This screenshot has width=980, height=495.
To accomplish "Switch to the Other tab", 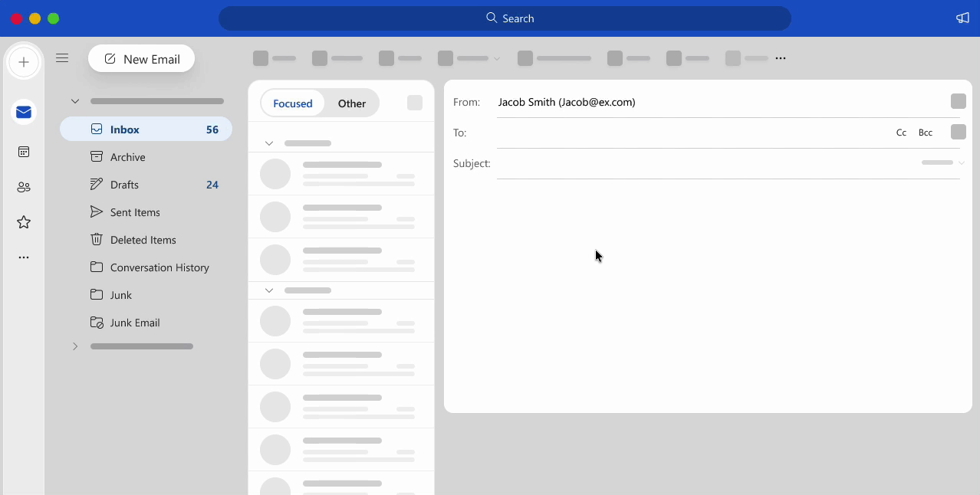I will [x=352, y=103].
